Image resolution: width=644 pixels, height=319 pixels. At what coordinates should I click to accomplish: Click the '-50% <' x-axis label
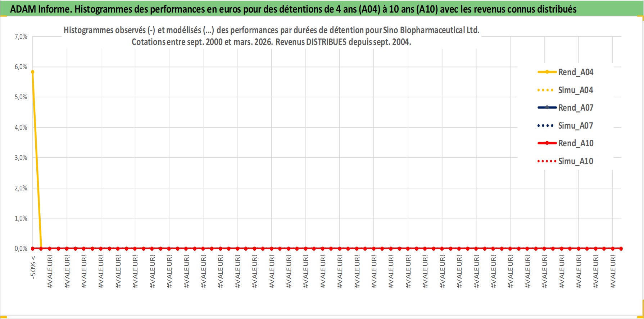[33, 267]
